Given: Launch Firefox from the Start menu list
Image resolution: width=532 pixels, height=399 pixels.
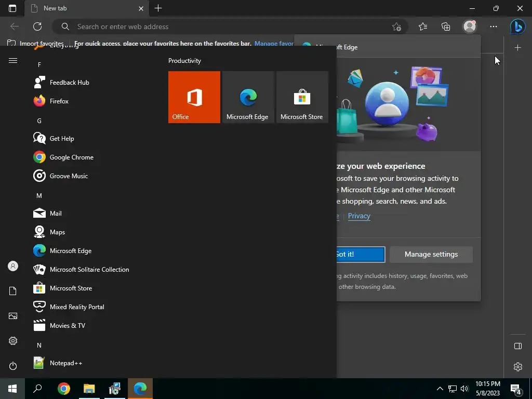Looking at the screenshot, I should (x=82, y=101).
